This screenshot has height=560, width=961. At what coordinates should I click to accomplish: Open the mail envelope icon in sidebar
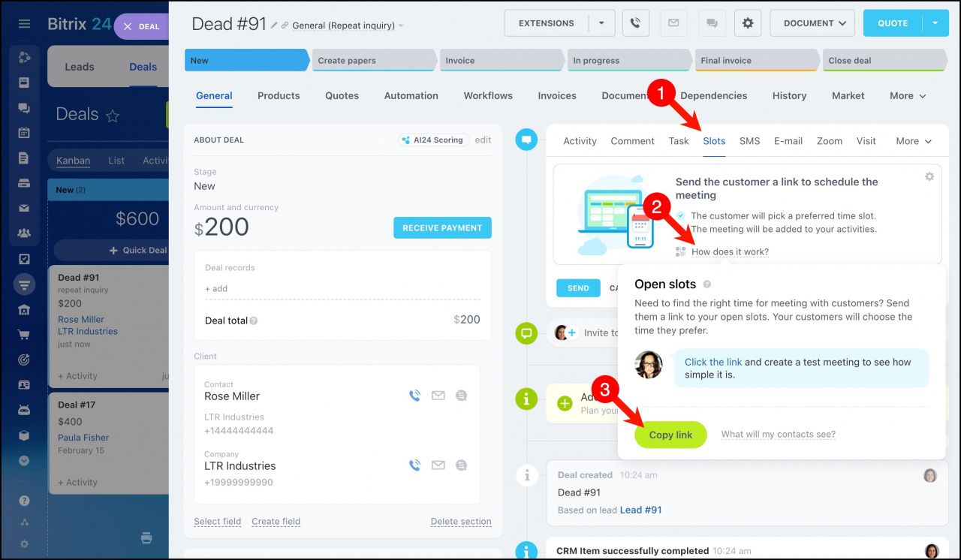click(x=24, y=209)
